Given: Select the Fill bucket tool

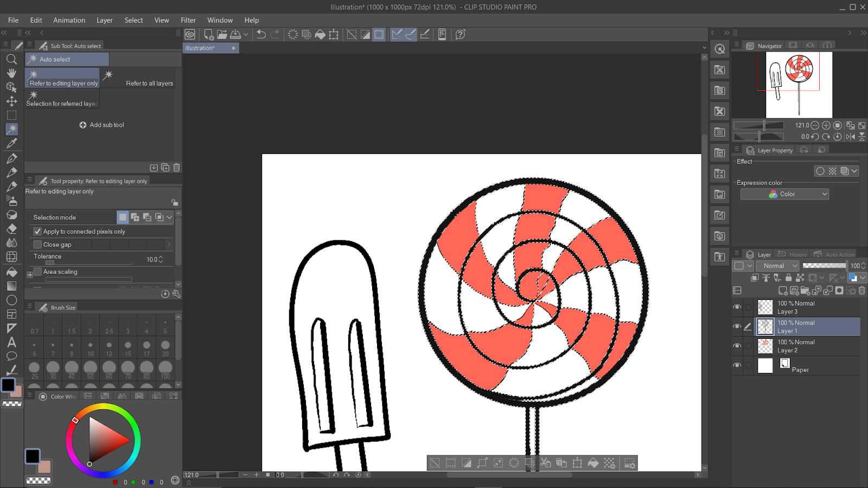Looking at the screenshot, I should tap(11, 272).
